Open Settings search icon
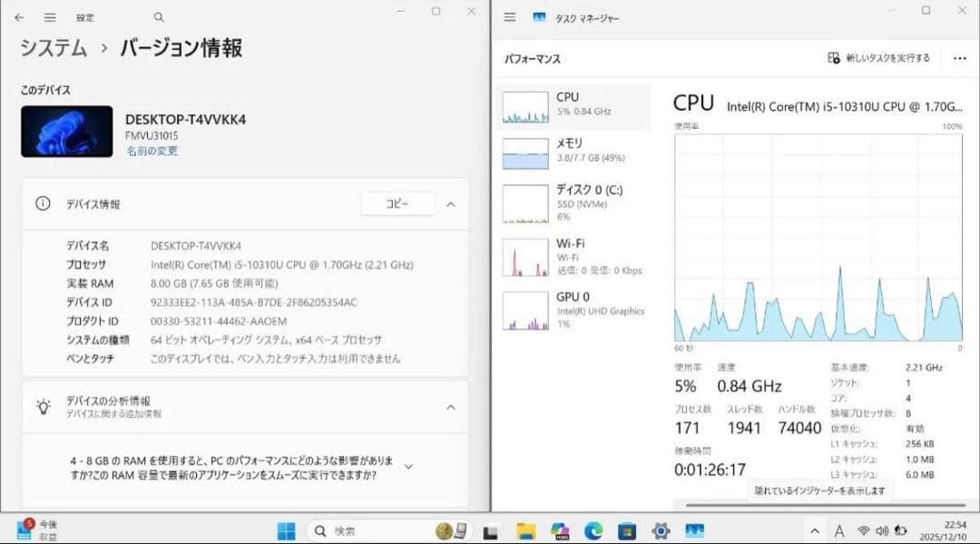The width and height of the screenshot is (980, 544). click(158, 16)
